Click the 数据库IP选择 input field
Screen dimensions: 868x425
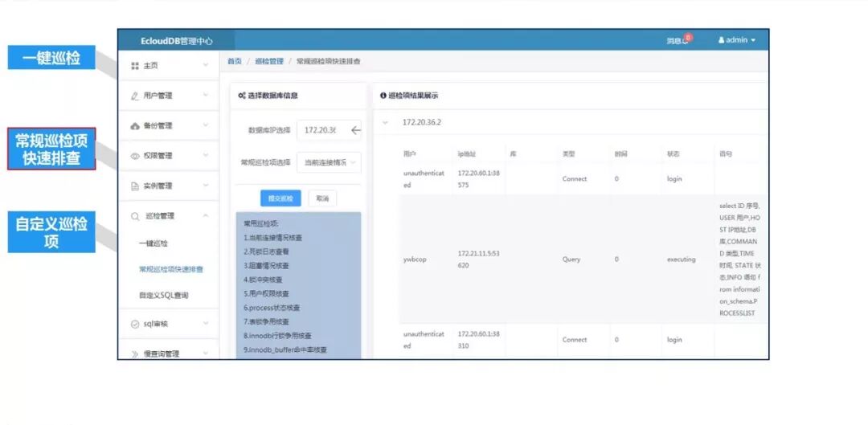[x=329, y=130]
